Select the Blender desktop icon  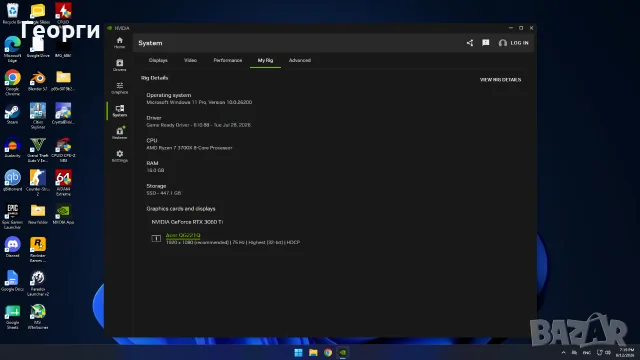click(x=38, y=80)
